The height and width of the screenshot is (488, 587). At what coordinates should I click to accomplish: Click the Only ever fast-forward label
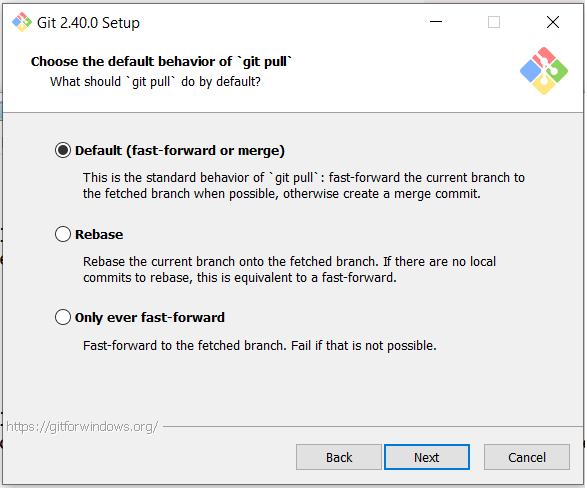coord(150,318)
